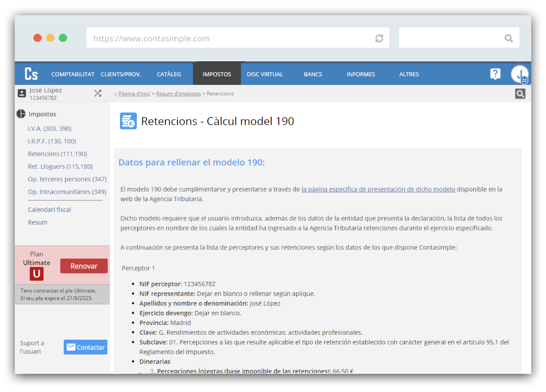Click the Ultimate plan U badge
The height and width of the screenshot is (392, 546).
37,274
